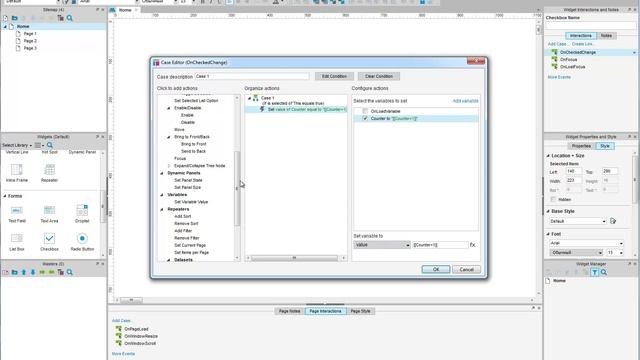Click More Events link in page interactions

point(123,354)
